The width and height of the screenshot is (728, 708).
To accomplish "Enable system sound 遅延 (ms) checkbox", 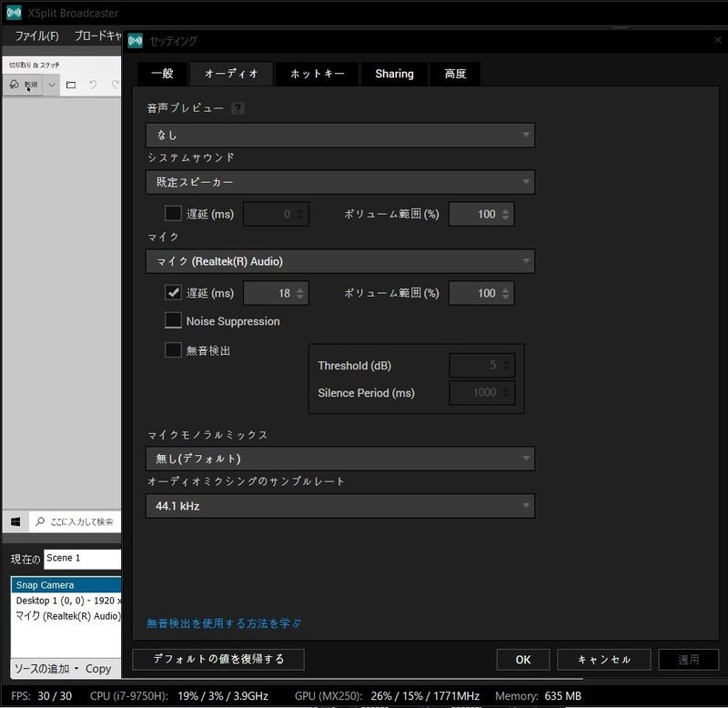I will [173, 214].
